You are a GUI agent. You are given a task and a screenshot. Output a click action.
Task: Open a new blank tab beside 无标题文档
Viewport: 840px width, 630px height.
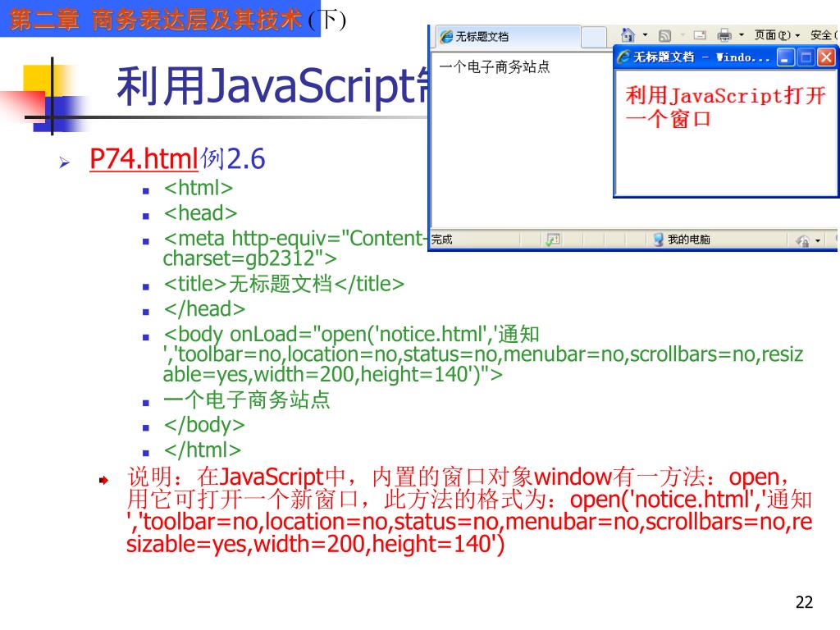point(594,37)
